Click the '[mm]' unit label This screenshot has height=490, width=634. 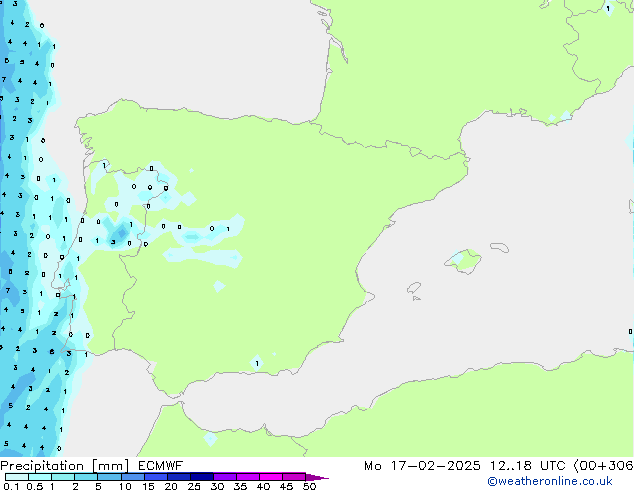point(110,466)
